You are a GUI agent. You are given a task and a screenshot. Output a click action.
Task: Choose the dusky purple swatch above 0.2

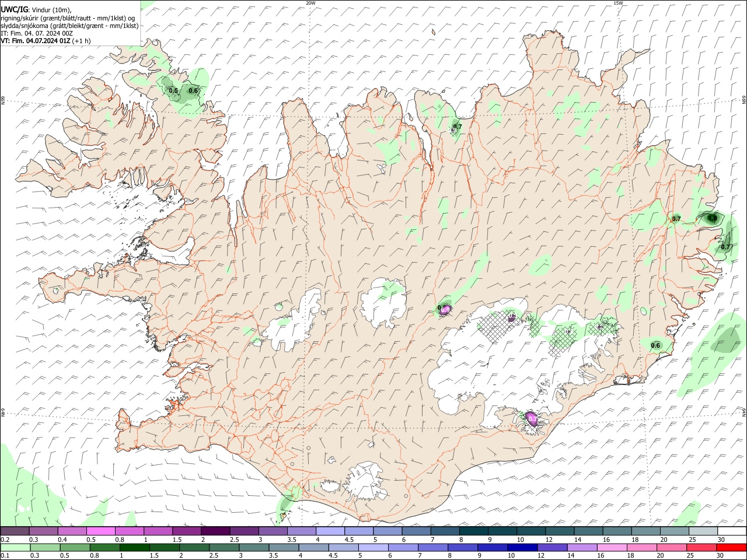15,531
